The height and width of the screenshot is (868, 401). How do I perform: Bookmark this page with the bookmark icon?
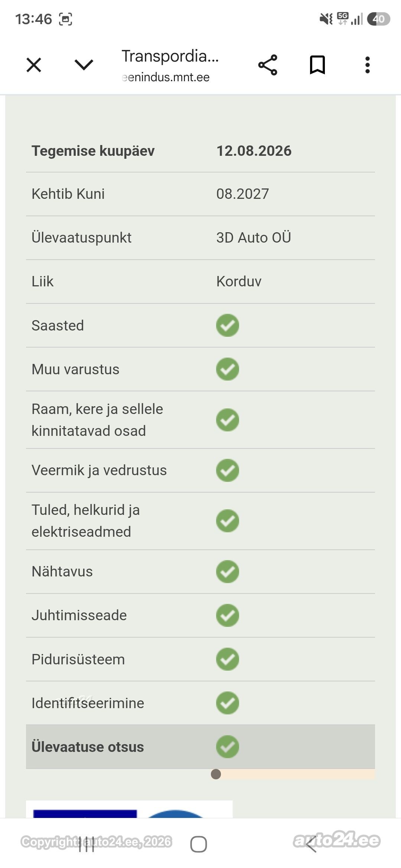tap(317, 65)
